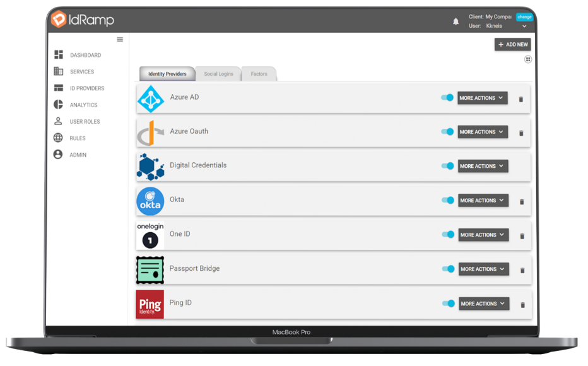Collapse sidebar with hamburger menu icon
The image size is (588, 366).
[x=120, y=39]
